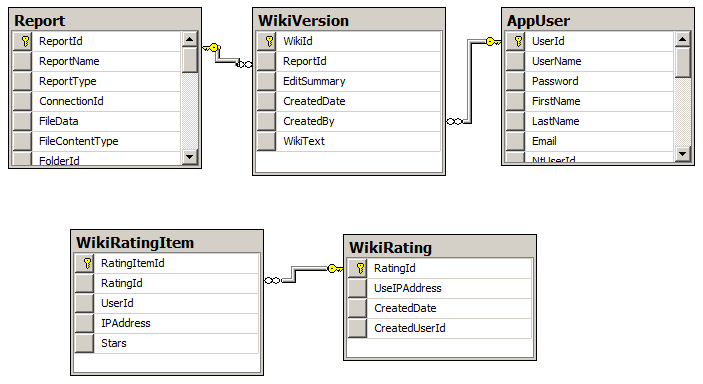The width and height of the screenshot is (703, 384).
Task: Select the ConnectionId column row
Action: pos(97,101)
